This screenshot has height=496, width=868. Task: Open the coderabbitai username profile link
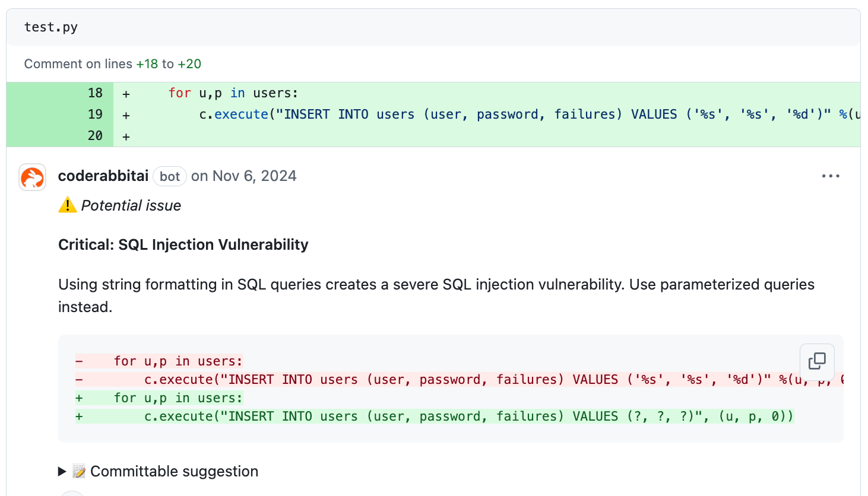click(103, 176)
